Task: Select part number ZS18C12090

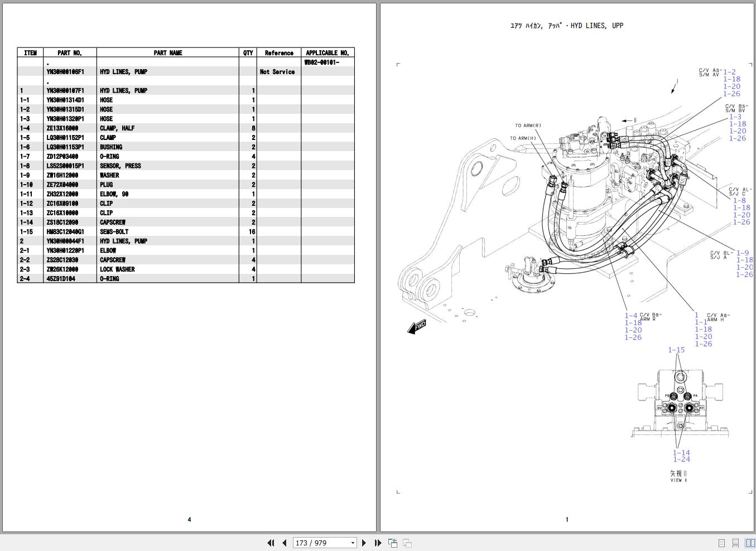Action: click(62, 223)
